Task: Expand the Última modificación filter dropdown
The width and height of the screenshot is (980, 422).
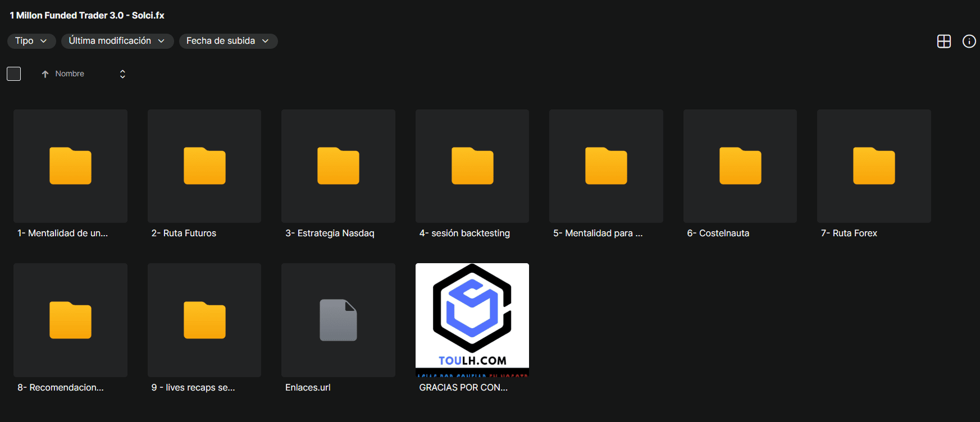Action: (x=117, y=41)
